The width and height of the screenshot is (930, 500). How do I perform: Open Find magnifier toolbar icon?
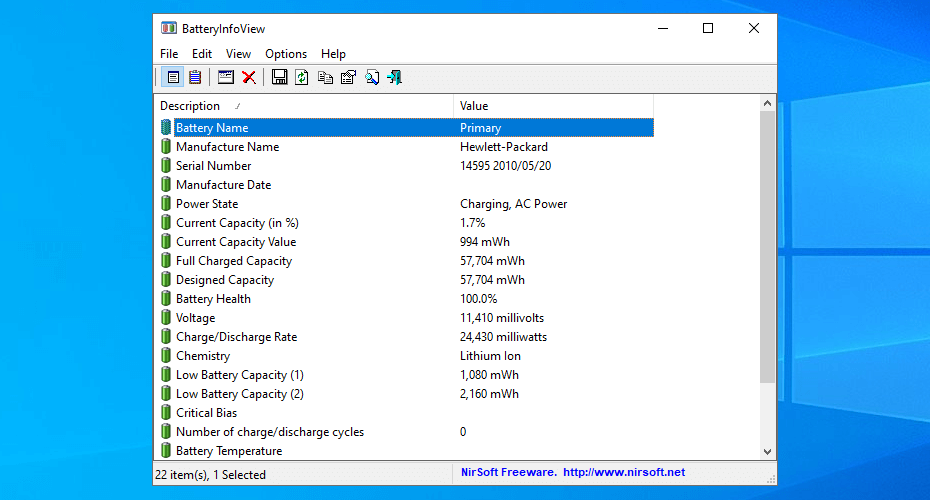click(372, 77)
